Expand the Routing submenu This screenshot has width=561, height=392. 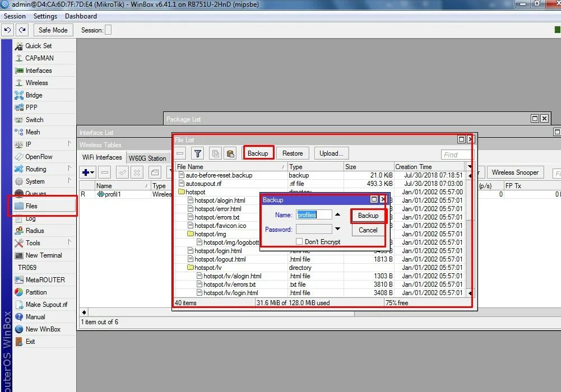(69, 169)
